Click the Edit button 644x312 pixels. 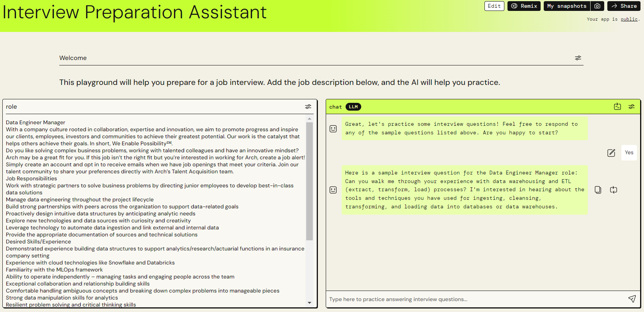click(x=494, y=6)
